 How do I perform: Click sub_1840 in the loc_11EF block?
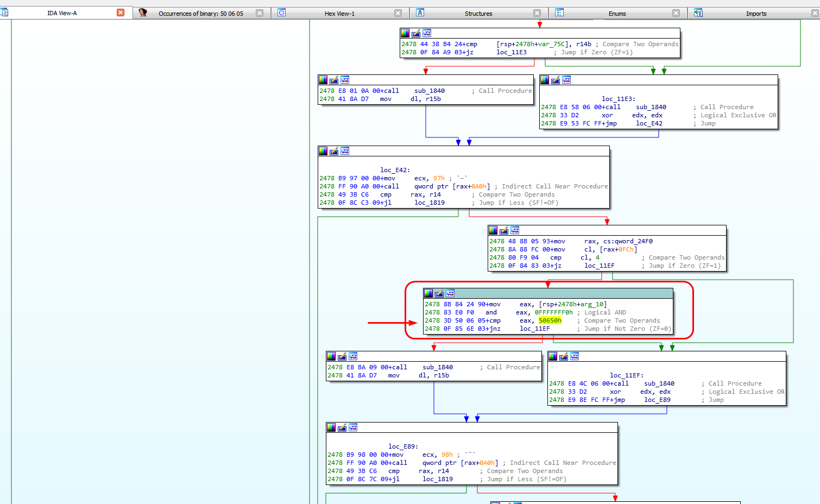coord(659,383)
